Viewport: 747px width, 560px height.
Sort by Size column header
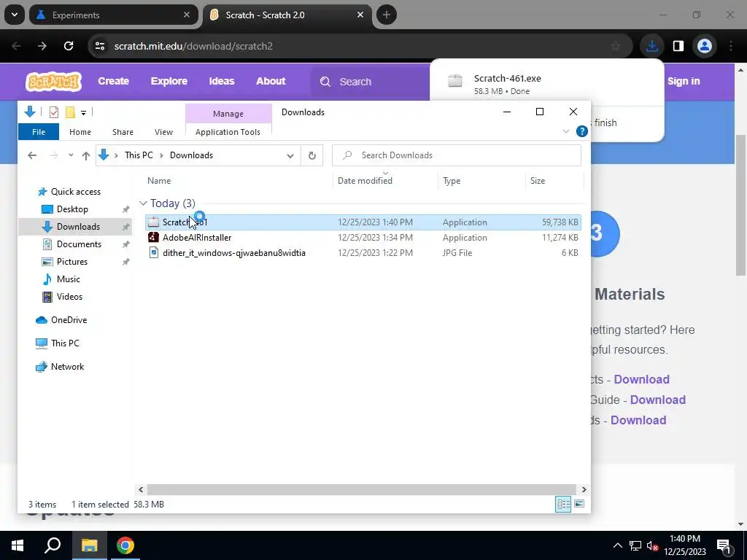pos(538,181)
